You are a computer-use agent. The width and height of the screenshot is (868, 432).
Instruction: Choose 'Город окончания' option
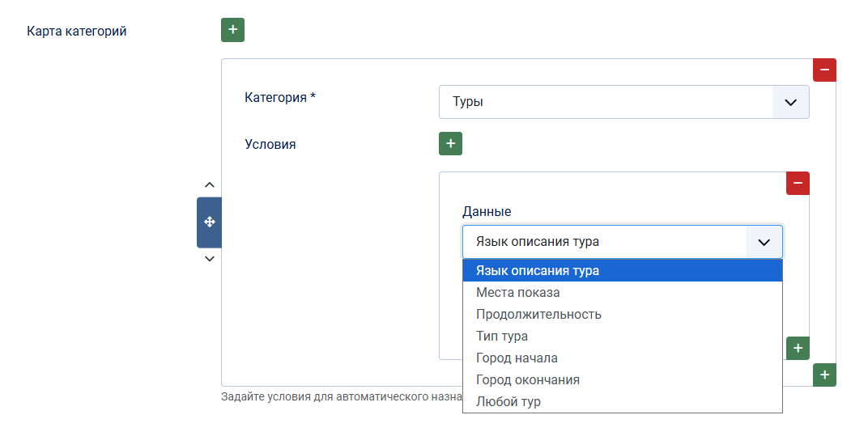[x=623, y=380]
